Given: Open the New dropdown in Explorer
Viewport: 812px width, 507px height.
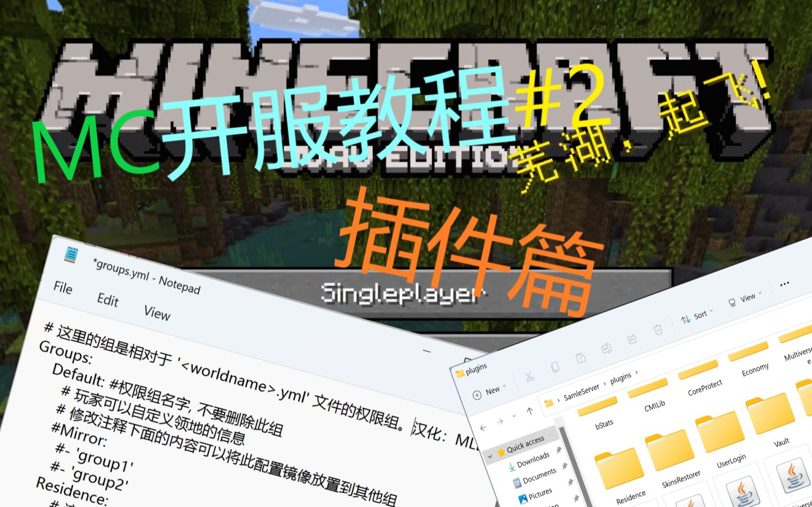Looking at the screenshot, I should [490, 392].
